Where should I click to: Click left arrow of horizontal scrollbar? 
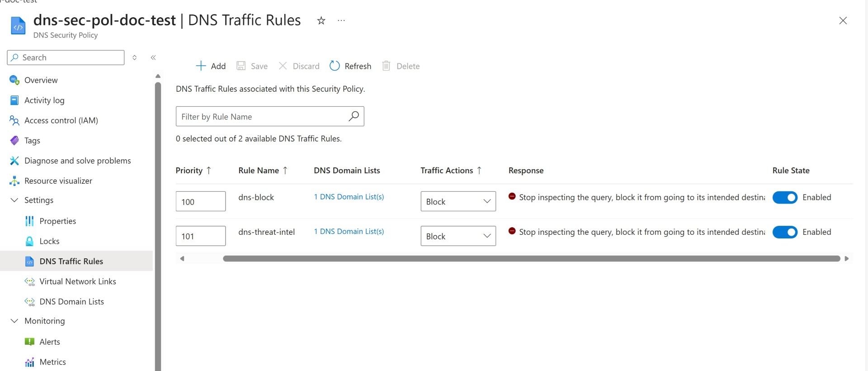182,258
